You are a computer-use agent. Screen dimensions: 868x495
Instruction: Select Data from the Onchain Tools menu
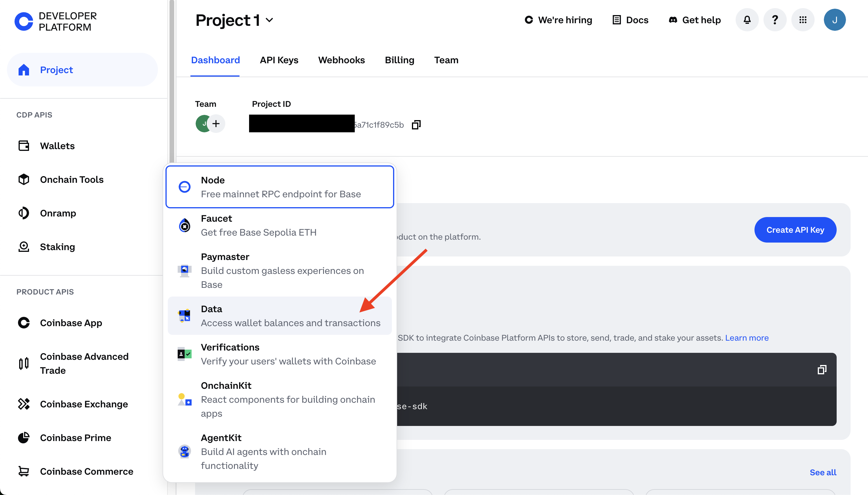pyautogui.click(x=280, y=316)
